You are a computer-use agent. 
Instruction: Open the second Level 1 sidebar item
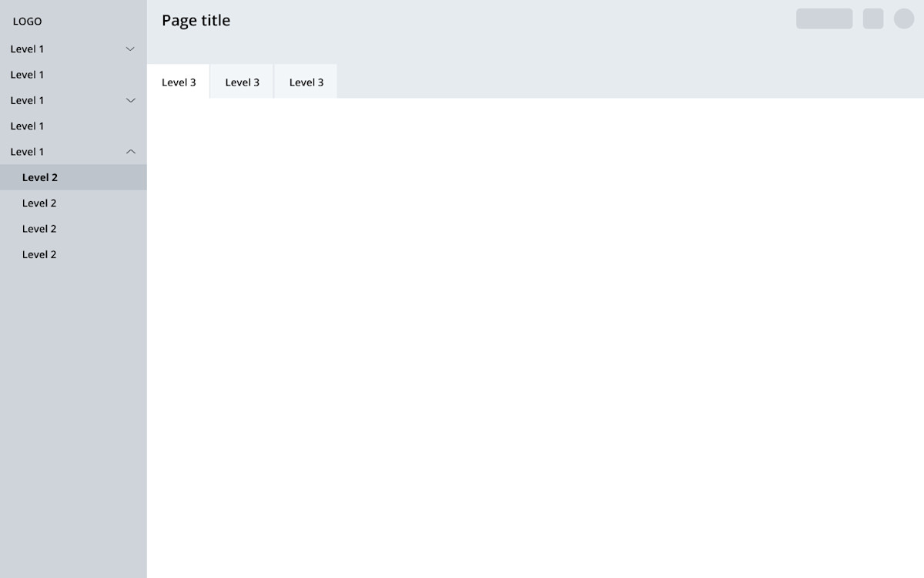tap(27, 75)
